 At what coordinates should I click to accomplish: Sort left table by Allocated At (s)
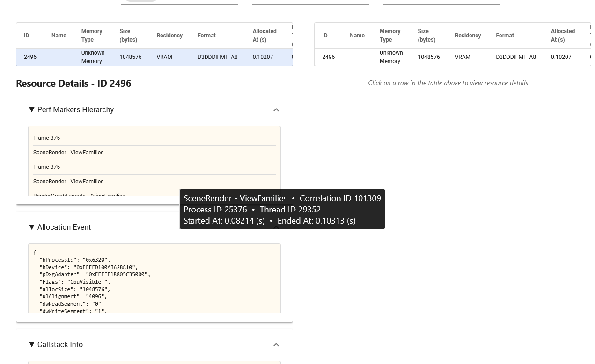pyautogui.click(x=264, y=36)
